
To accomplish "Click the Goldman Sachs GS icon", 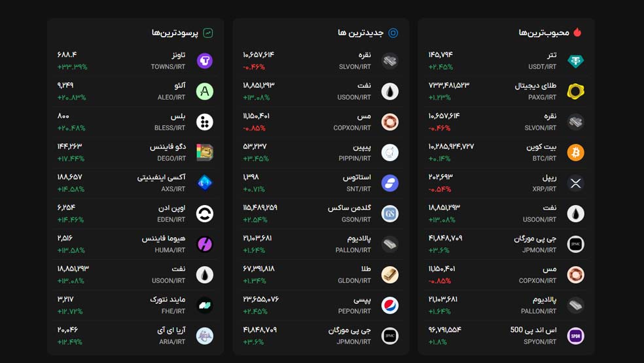I will (x=390, y=214).
